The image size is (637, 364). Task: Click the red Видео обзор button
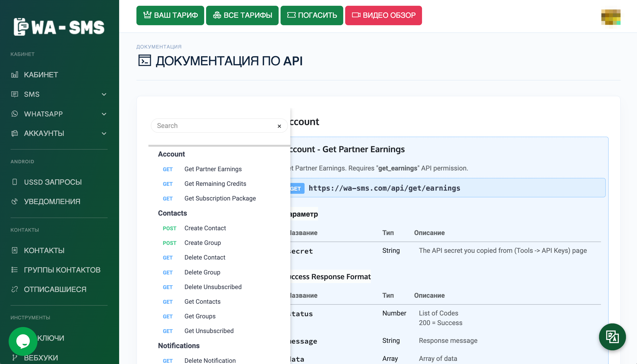click(383, 15)
